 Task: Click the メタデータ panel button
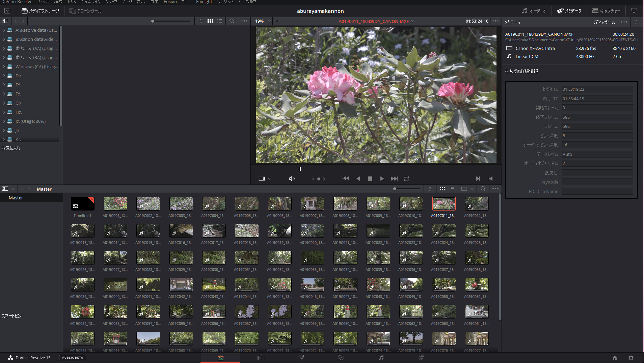569,11
